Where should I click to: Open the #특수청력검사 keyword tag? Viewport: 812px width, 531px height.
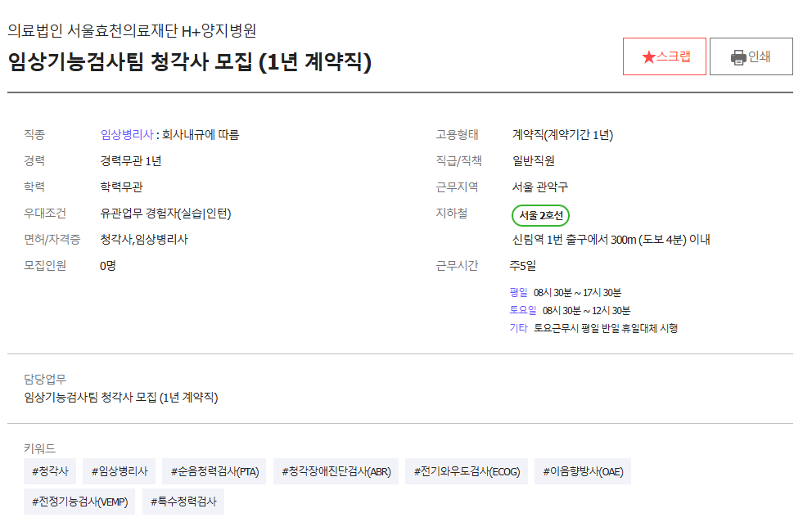183,502
